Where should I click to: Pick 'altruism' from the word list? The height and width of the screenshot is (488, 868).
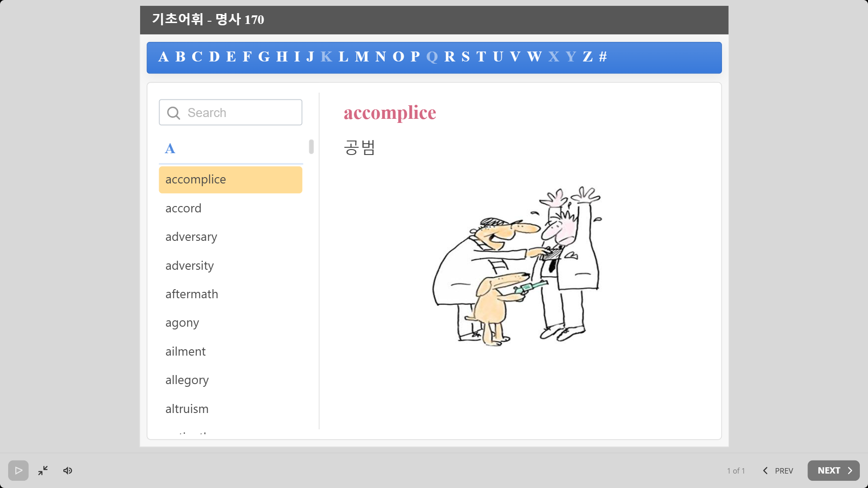(187, 409)
